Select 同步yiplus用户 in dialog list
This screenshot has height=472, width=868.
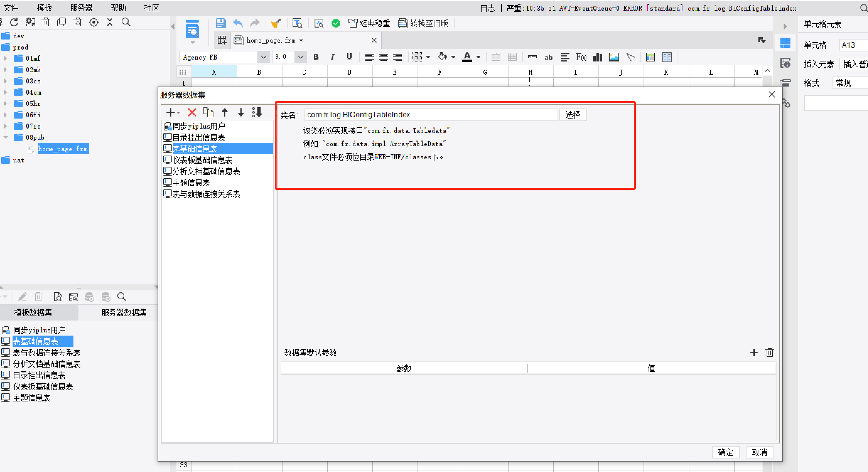(x=198, y=126)
